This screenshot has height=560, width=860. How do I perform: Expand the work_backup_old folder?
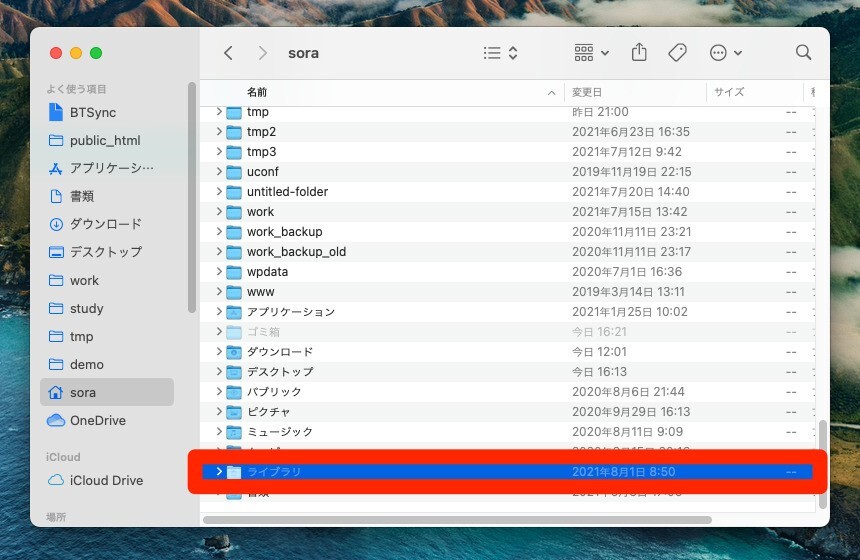pyautogui.click(x=219, y=252)
